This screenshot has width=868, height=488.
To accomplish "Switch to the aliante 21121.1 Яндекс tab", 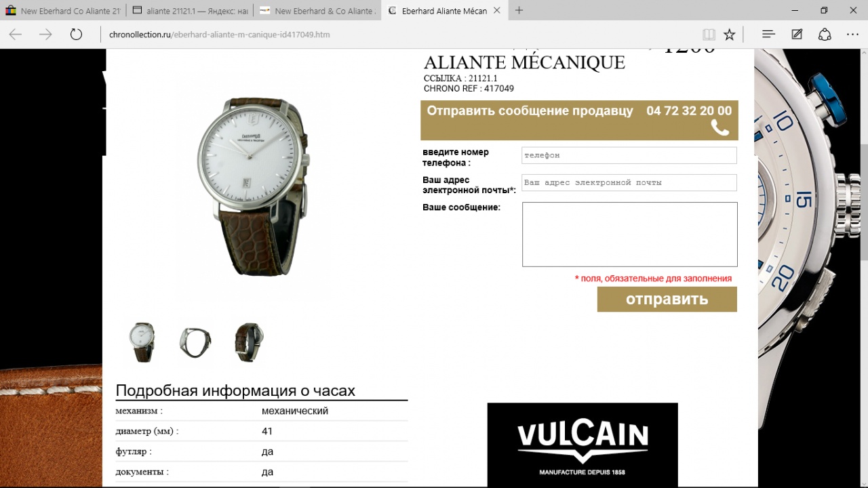I will click(190, 11).
